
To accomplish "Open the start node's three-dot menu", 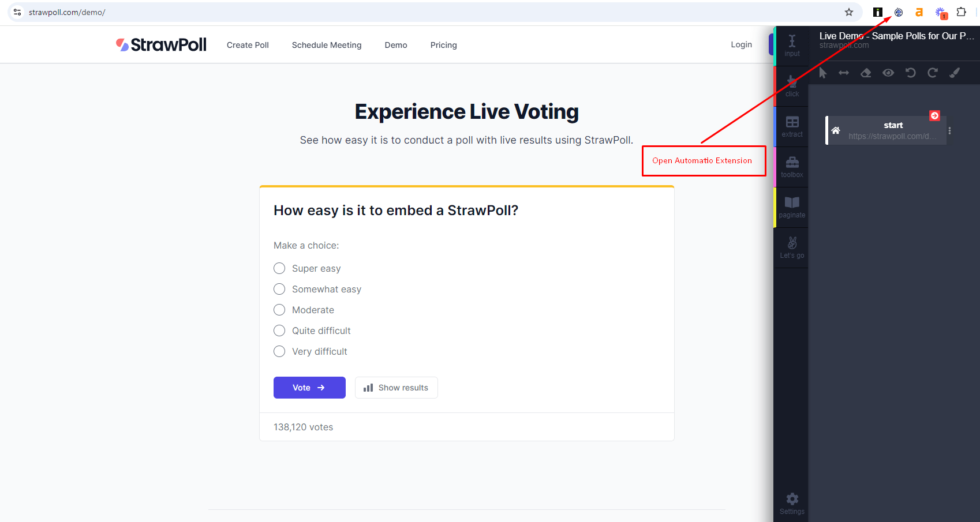I will coord(950,130).
